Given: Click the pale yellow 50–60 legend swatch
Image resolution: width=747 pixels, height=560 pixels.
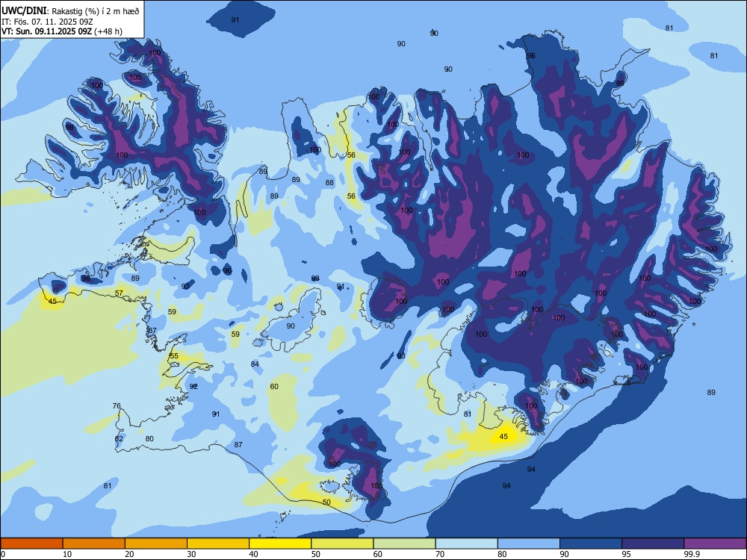Looking at the screenshot, I should click(343, 544).
